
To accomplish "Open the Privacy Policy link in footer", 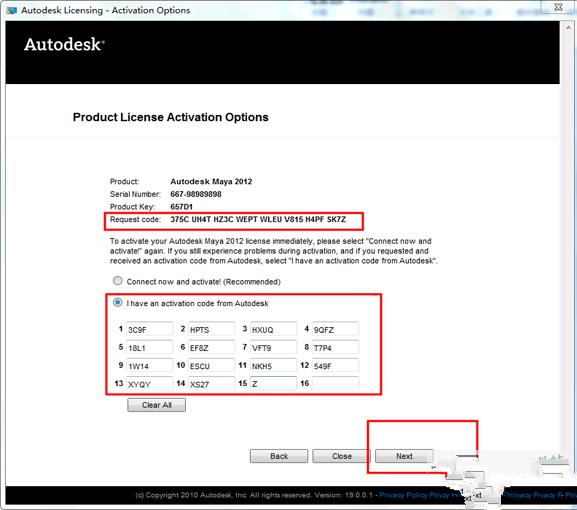I will click(x=403, y=495).
